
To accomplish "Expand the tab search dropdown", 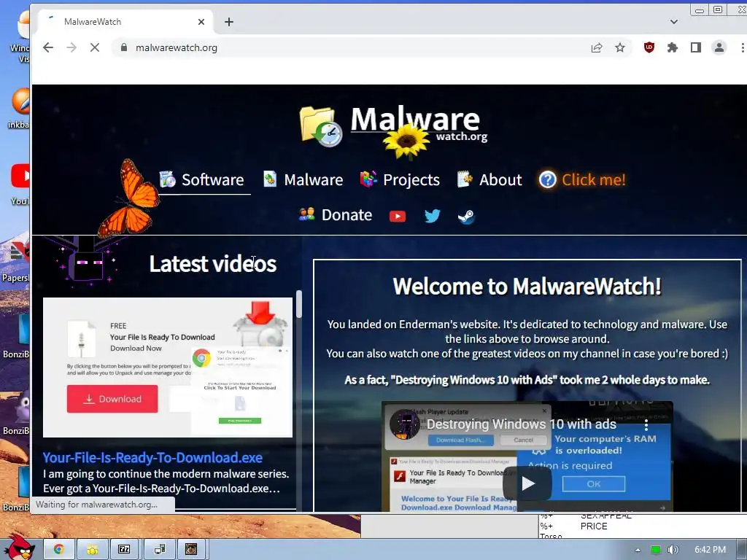I will click(673, 22).
